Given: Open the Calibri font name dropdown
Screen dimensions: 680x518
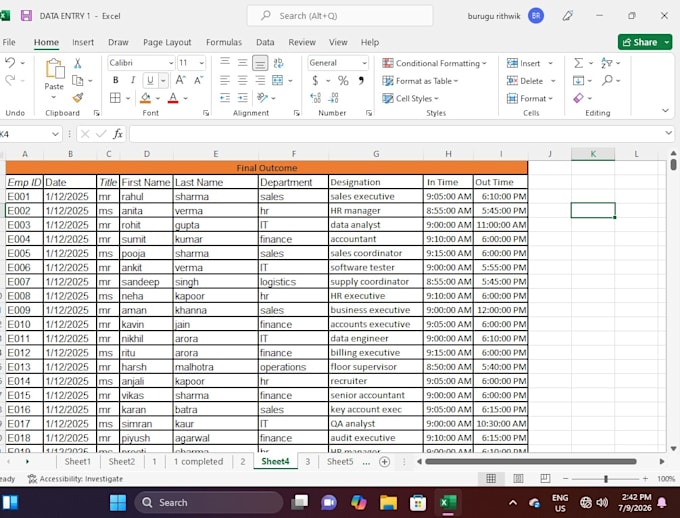Looking at the screenshot, I should pos(171,63).
